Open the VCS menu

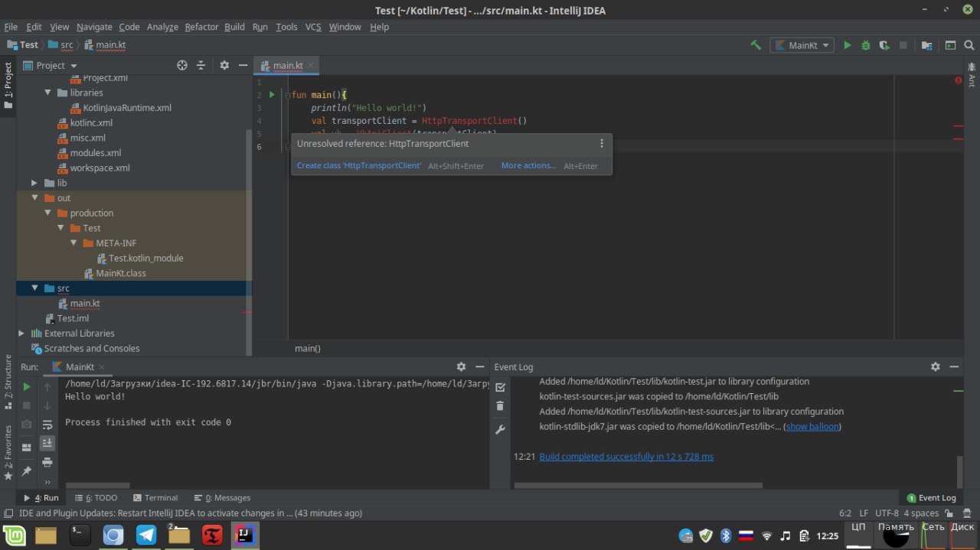[x=313, y=27]
